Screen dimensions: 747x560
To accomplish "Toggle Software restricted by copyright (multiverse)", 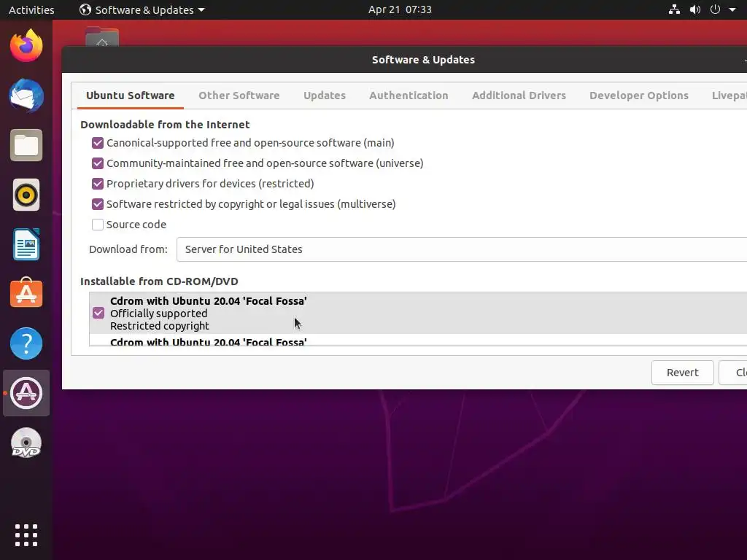I will coord(98,204).
